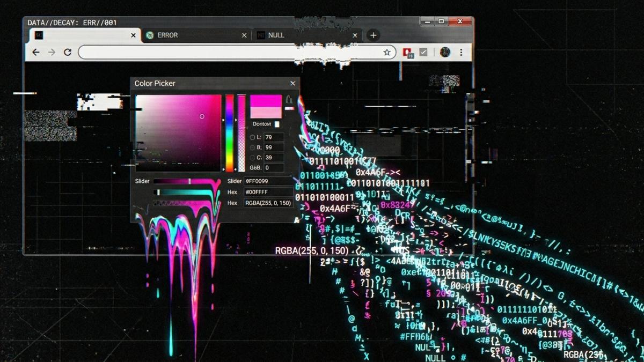Viewport: 644px width, 362px height.
Task: Open a new tab with plus button
Action: click(373, 35)
